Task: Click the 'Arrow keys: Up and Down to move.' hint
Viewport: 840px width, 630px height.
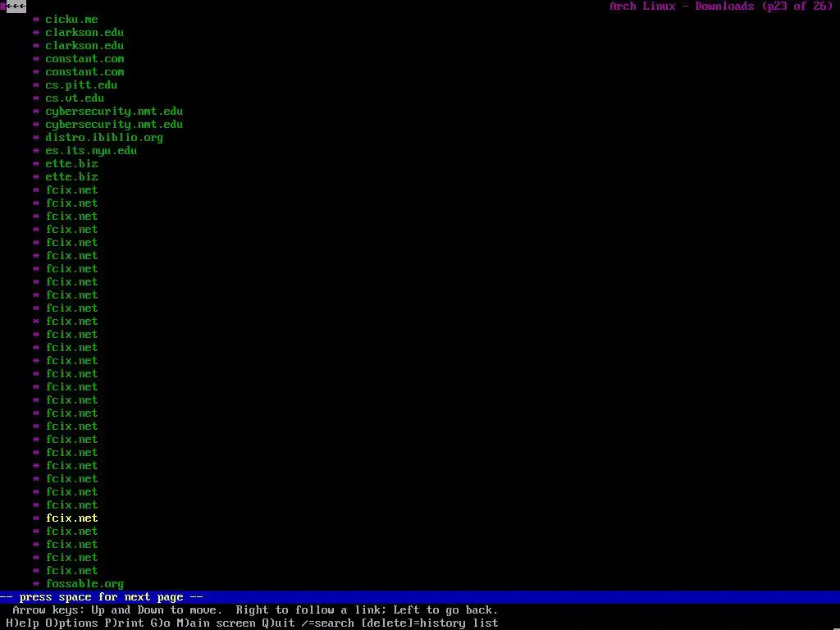Action: click(x=117, y=610)
